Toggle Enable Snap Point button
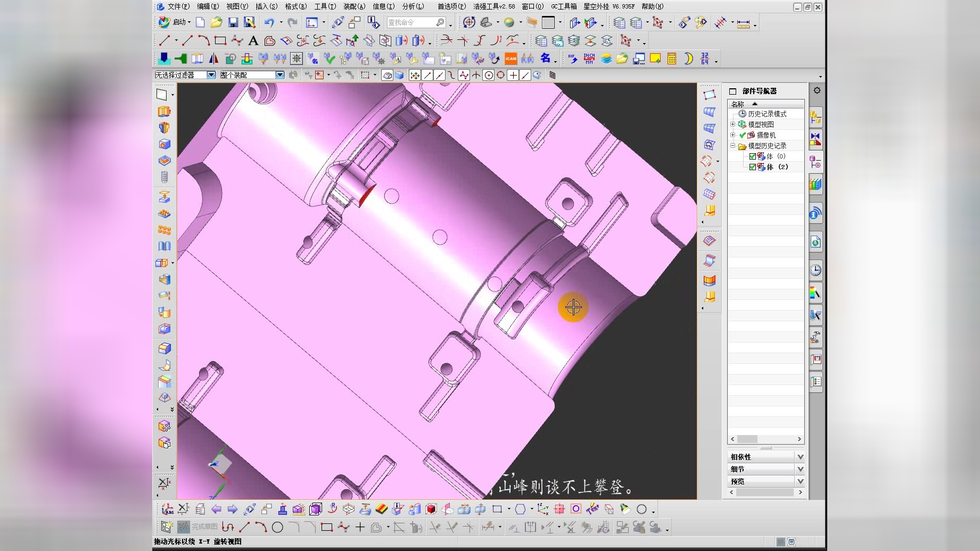The height and width of the screenshot is (551, 980). click(415, 75)
